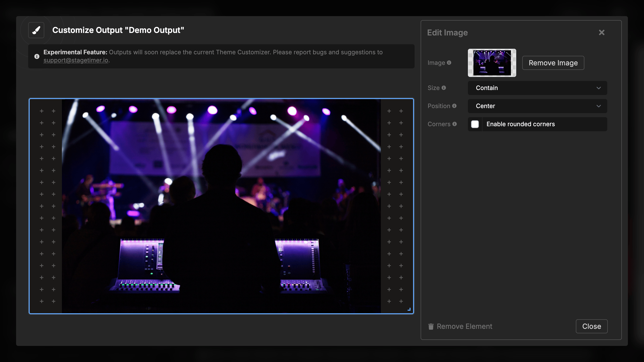Click the trash icon for Remove Element
The image size is (644, 362).
pos(431,327)
